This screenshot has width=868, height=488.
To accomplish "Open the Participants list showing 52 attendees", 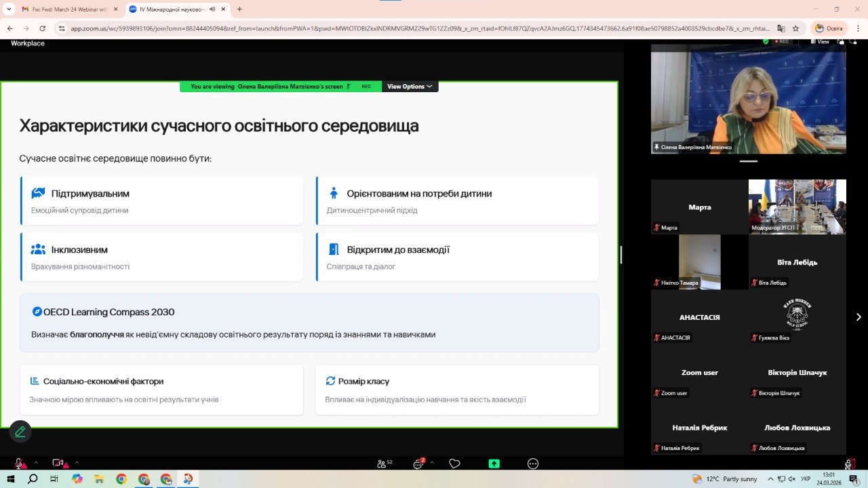I will point(382,464).
